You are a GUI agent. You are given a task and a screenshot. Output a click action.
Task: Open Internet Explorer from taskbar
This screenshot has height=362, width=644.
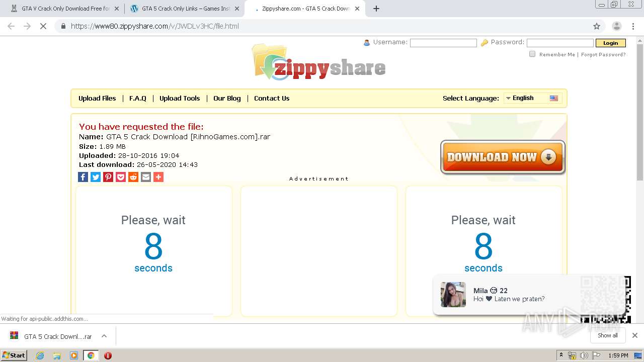pyautogui.click(x=40, y=355)
